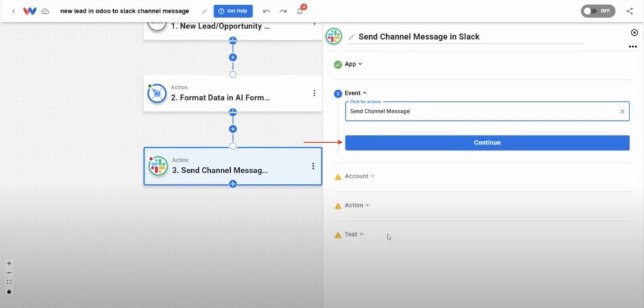Open the share workflow icon
This screenshot has height=308, width=644.
click(x=630, y=11)
